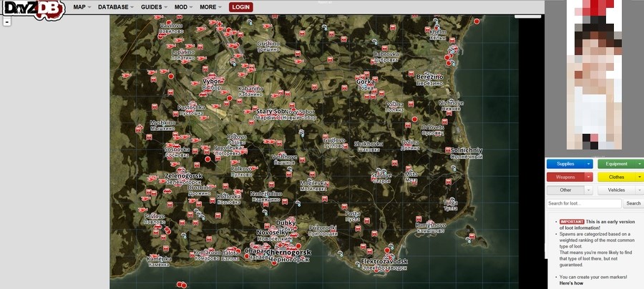Open the Other filter dropdown arrow
Screen dimensions: 644x289
(589, 190)
